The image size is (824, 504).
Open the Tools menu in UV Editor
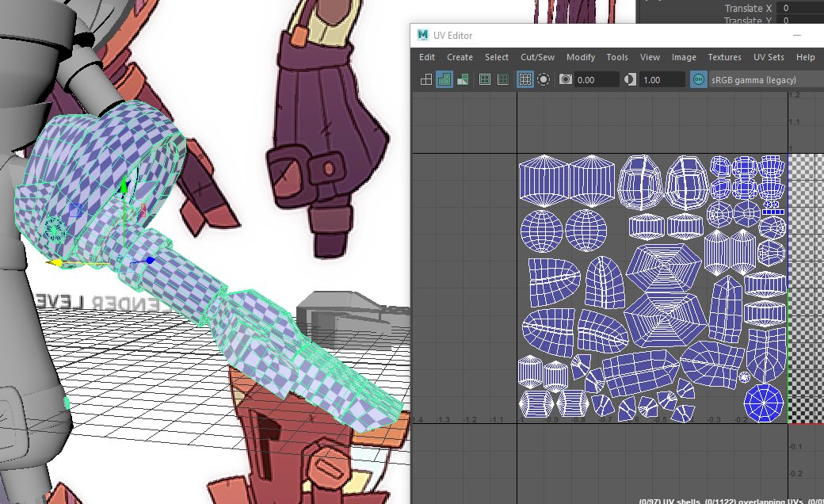[x=617, y=57]
